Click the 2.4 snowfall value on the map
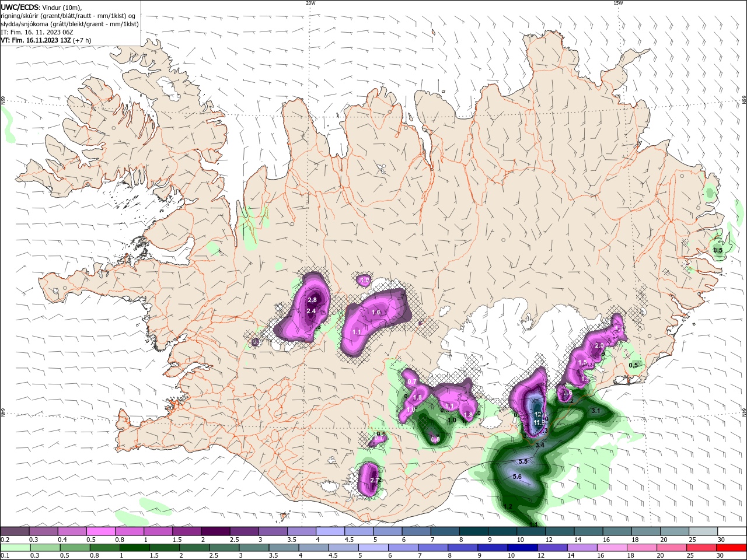 tap(311, 311)
